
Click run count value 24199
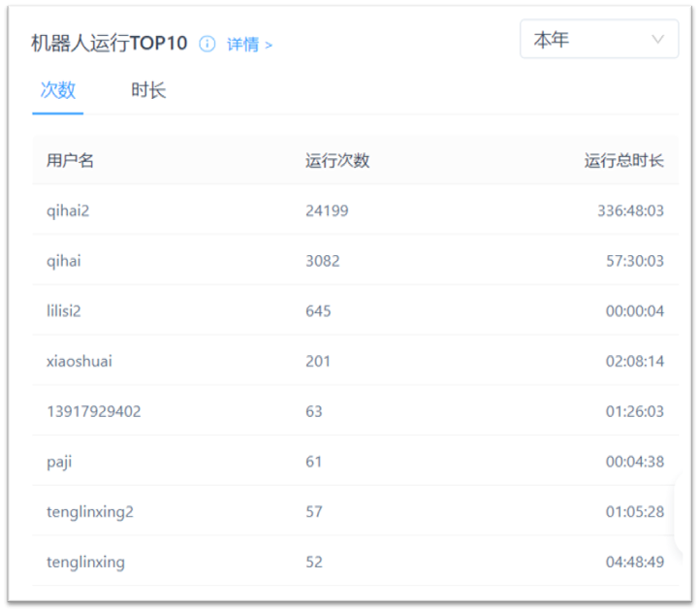(327, 210)
